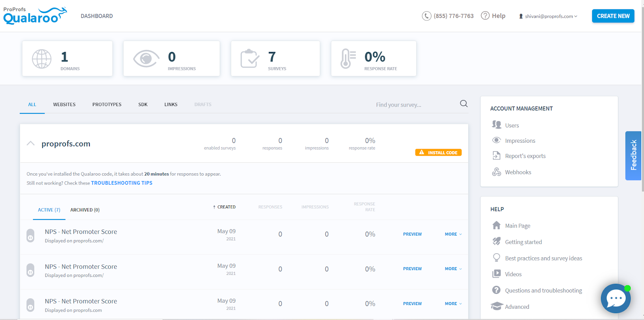Select the ACTIVE (7) tab
This screenshot has width=644, height=320.
coord(49,210)
